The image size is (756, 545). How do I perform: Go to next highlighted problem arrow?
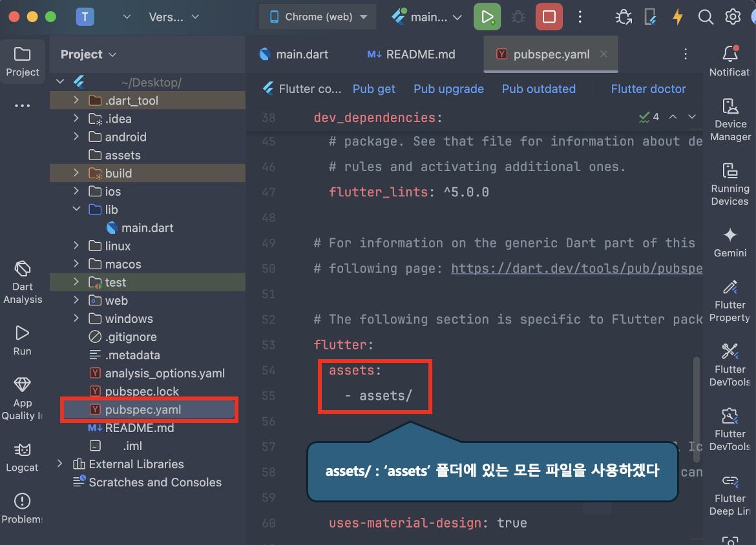pos(692,117)
